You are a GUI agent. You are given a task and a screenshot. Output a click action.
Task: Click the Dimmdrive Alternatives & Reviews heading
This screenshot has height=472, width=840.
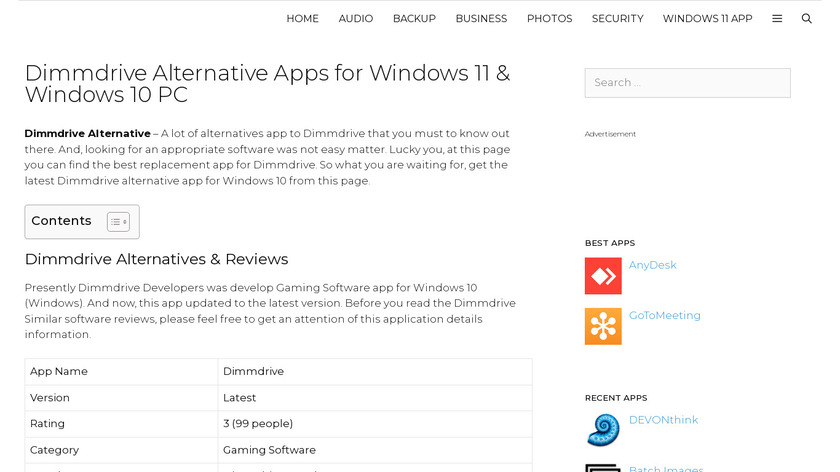click(156, 259)
